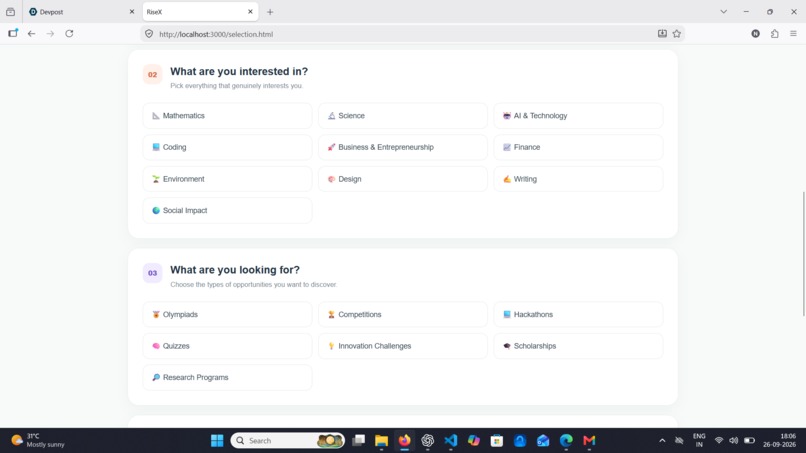
Task: Close the Devpost tab
Action: (132, 12)
